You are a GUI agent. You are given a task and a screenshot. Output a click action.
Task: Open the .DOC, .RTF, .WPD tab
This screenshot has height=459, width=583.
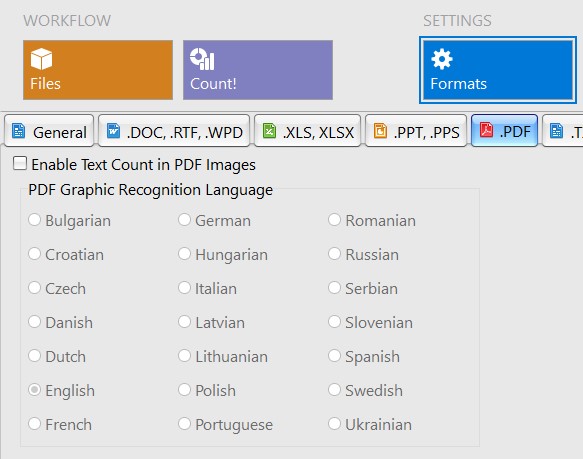click(x=174, y=131)
